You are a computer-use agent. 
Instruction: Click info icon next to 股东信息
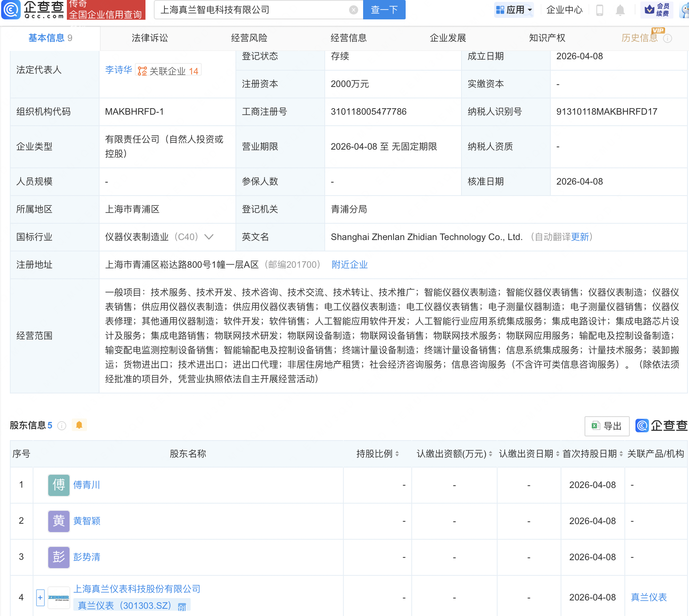tap(62, 426)
